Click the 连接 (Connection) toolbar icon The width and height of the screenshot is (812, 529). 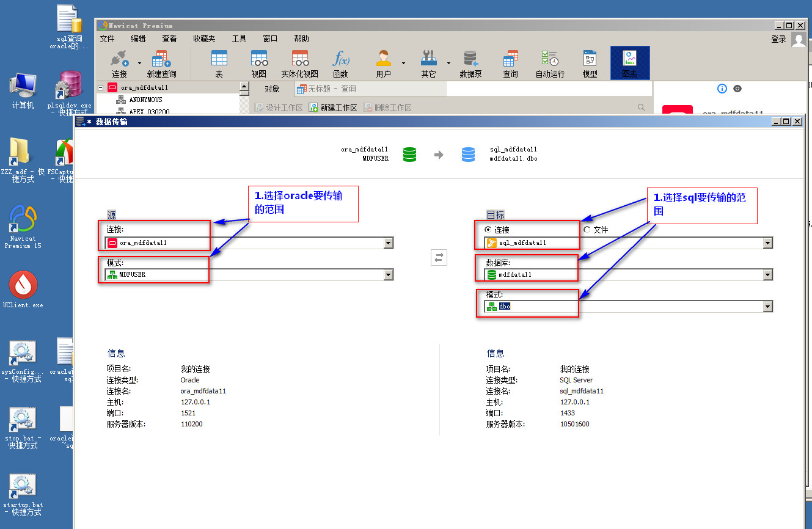coord(119,63)
